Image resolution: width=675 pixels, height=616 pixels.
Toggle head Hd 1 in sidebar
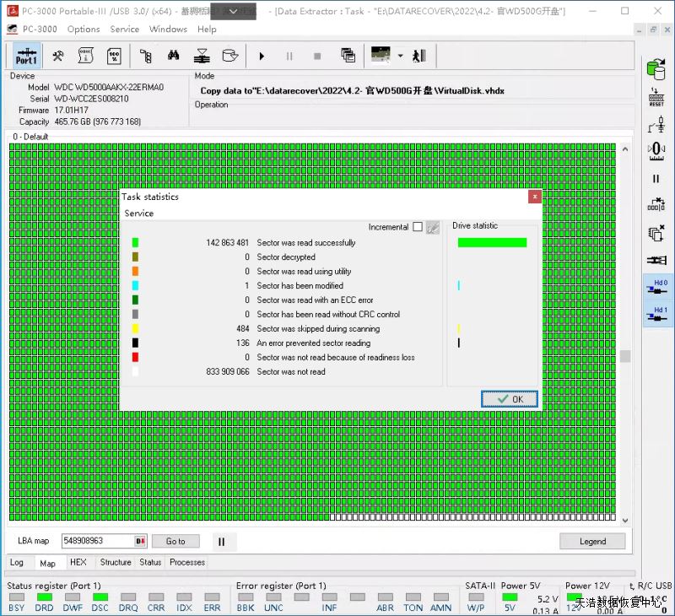[x=656, y=314]
